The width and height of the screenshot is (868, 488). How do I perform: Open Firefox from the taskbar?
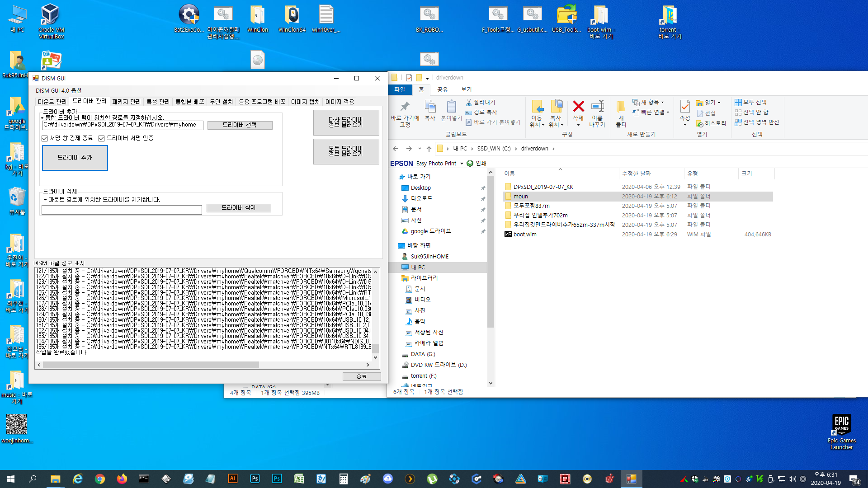coord(122,479)
